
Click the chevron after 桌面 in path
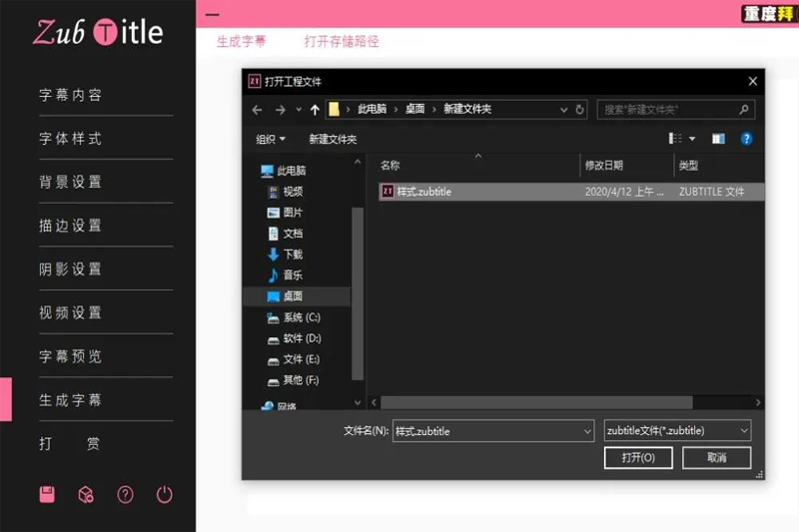pyautogui.click(x=434, y=110)
